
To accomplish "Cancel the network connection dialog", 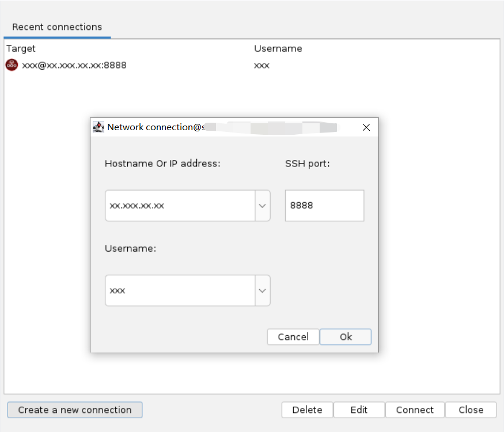I will [293, 337].
